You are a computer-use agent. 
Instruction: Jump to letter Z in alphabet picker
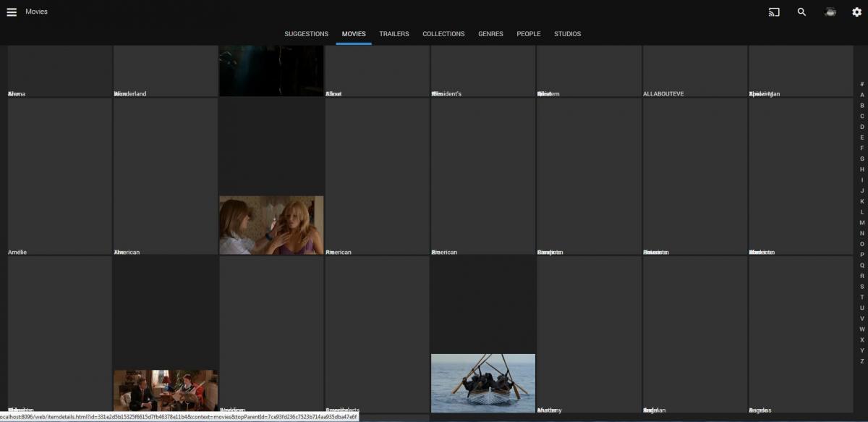(x=861, y=361)
